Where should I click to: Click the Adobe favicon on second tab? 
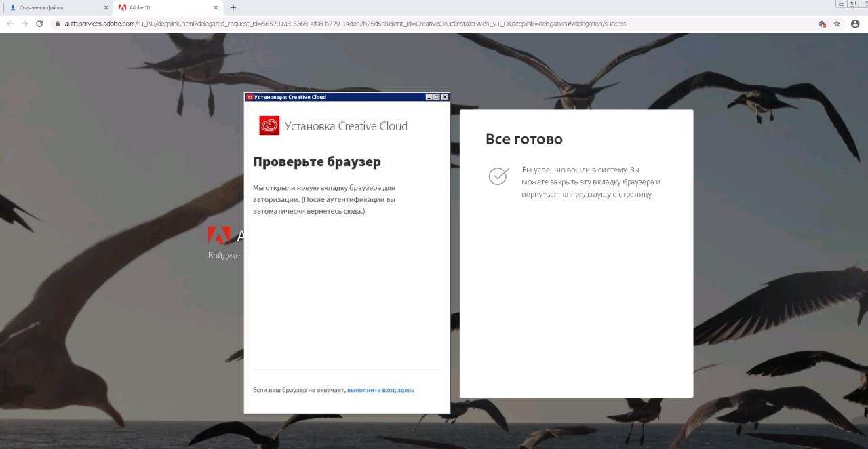click(122, 8)
